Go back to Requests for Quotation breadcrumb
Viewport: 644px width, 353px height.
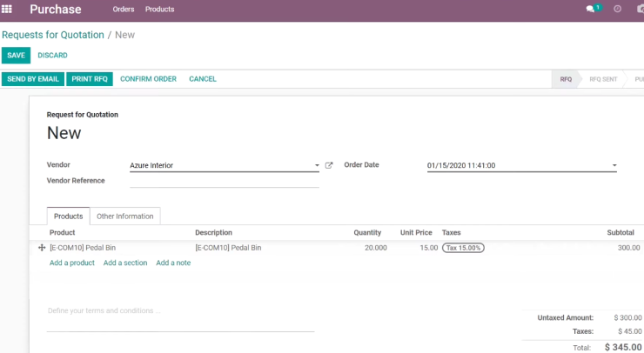(53, 35)
